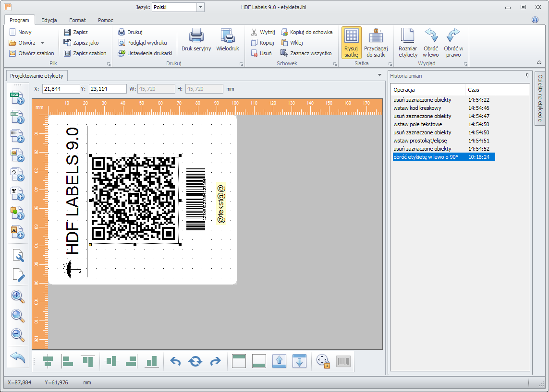Expand the Otwórz dropdown arrow

click(x=42, y=43)
